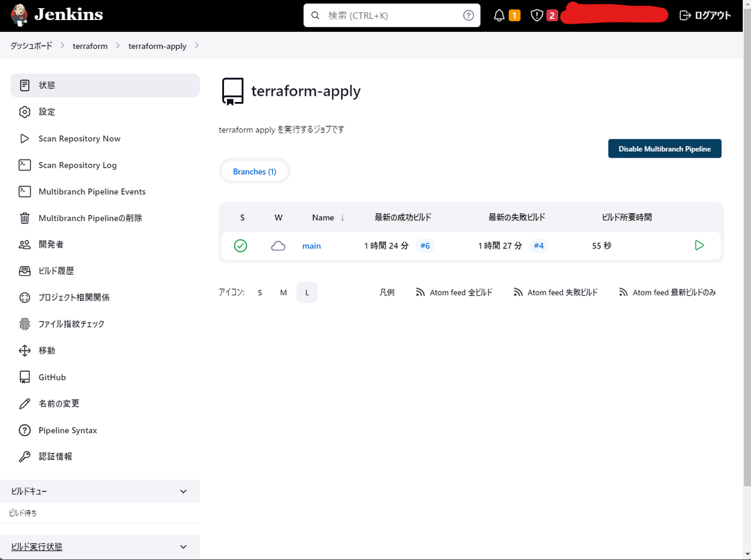Run build with green play icon for main
Image resolution: width=751 pixels, height=560 pixels.
click(700, 245)
